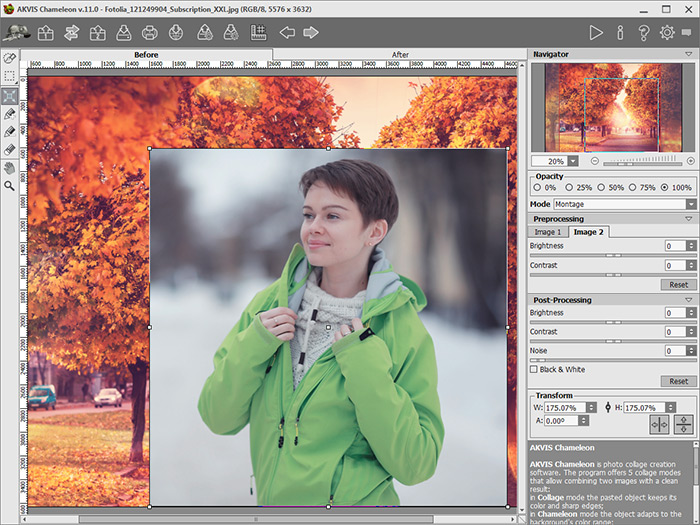This screenshot has height=525, width=700.
Task: Click the Noise slider
Action: [x=612, y=360]
